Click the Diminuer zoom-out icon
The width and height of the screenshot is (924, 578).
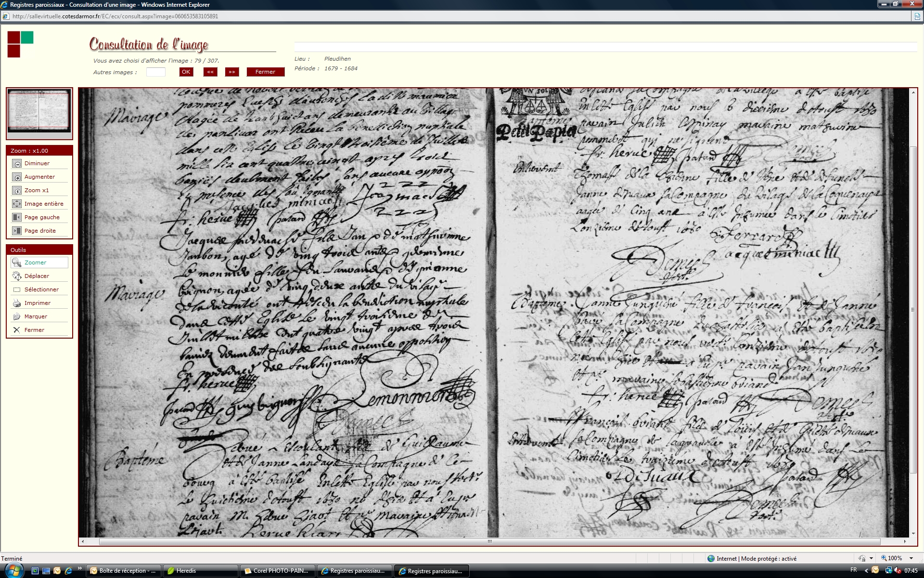click(x=17, y=164)
